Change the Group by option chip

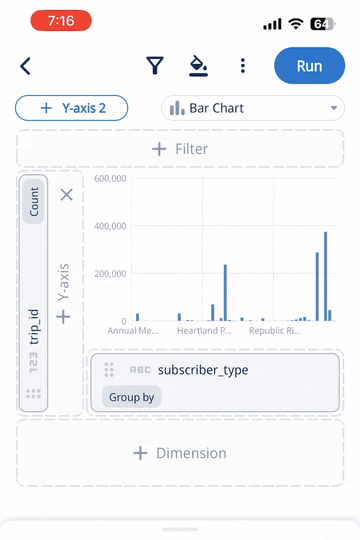(x=132, y=397)
